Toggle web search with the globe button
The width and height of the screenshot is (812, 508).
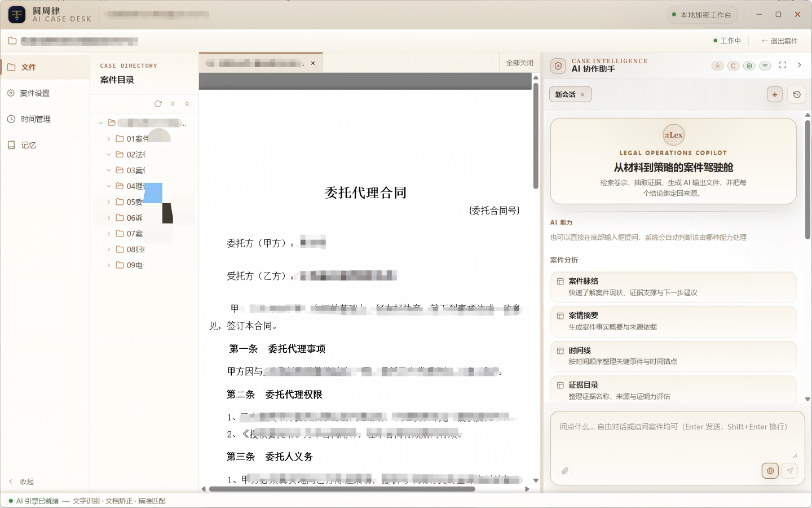click(x=770, y=471)
